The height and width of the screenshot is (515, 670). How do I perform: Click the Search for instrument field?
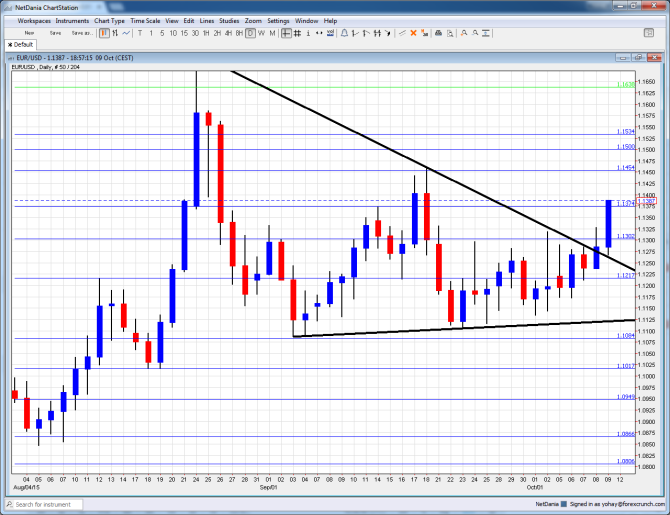(x=44, y=505)
